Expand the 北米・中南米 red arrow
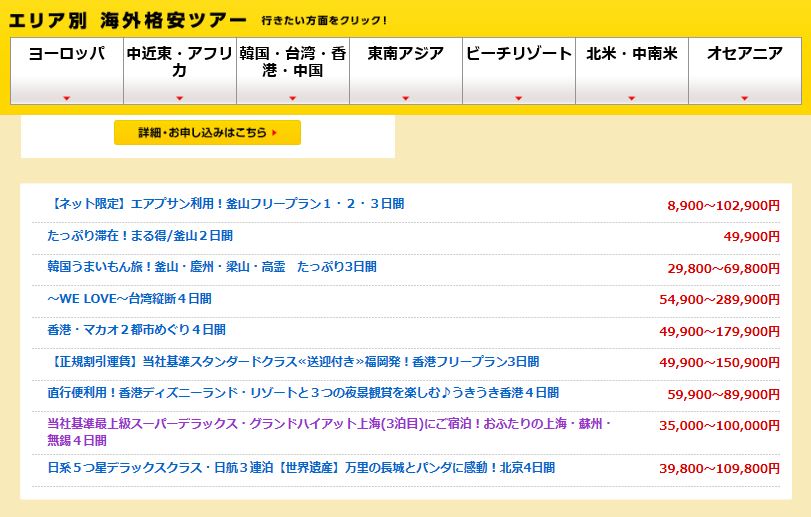811x517 pixels. point(631,98)
